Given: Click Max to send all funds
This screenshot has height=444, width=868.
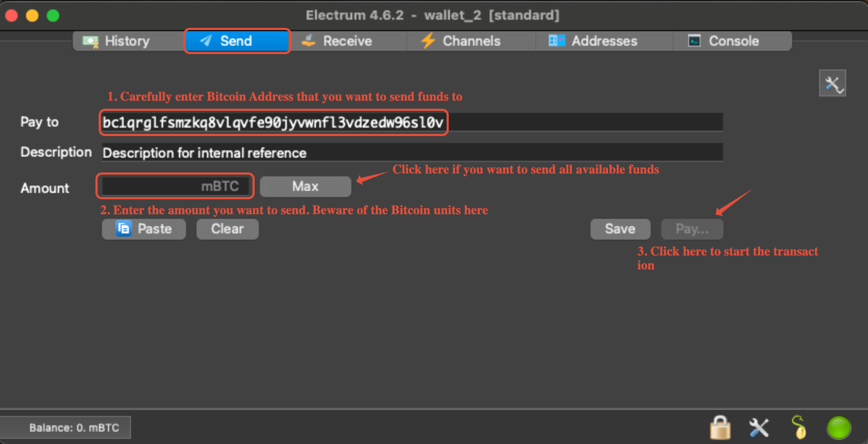Looking at the screenshot, I should (x=306, y=186).
